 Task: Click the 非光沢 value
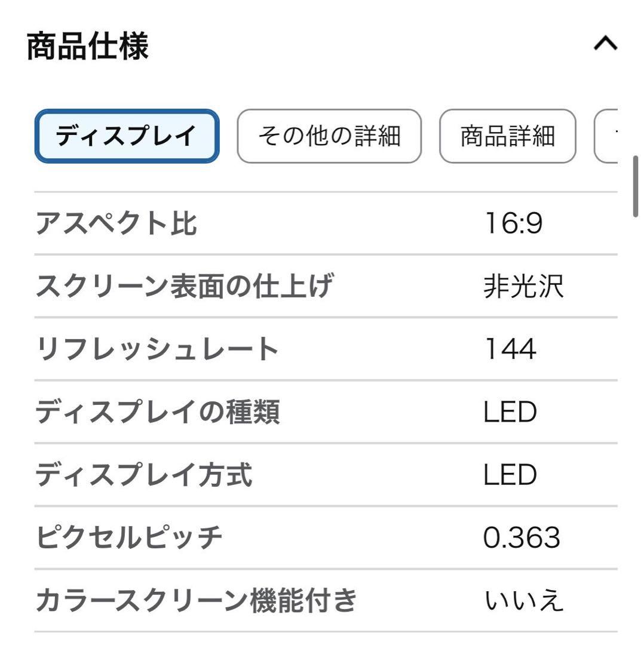pyautogui.click(x=523, y=287)
